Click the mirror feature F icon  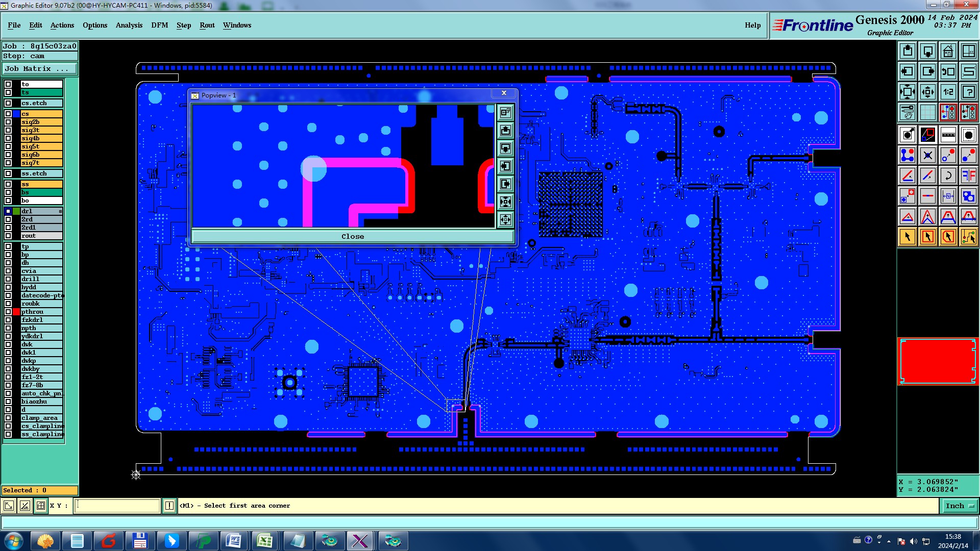coord(968,176)
